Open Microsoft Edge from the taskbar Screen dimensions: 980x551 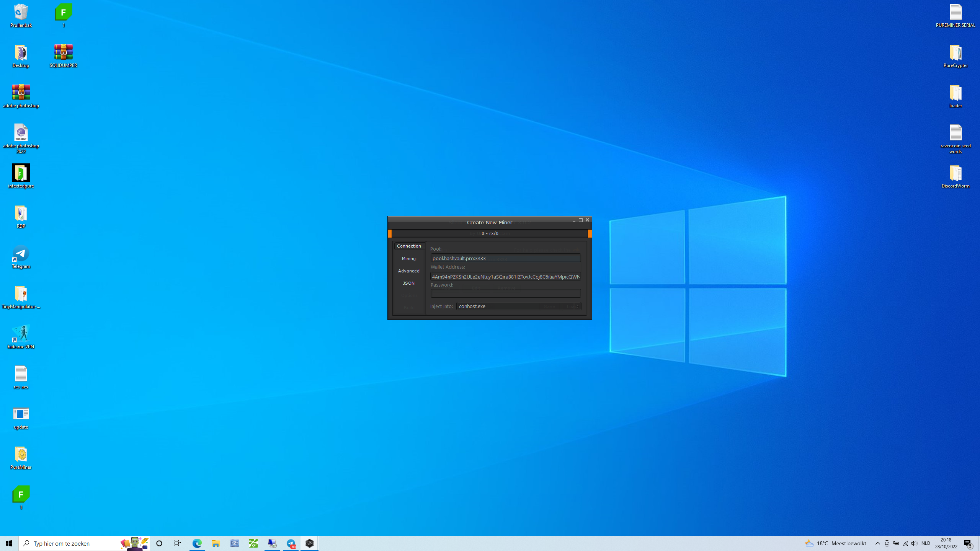tap(197, 543)
